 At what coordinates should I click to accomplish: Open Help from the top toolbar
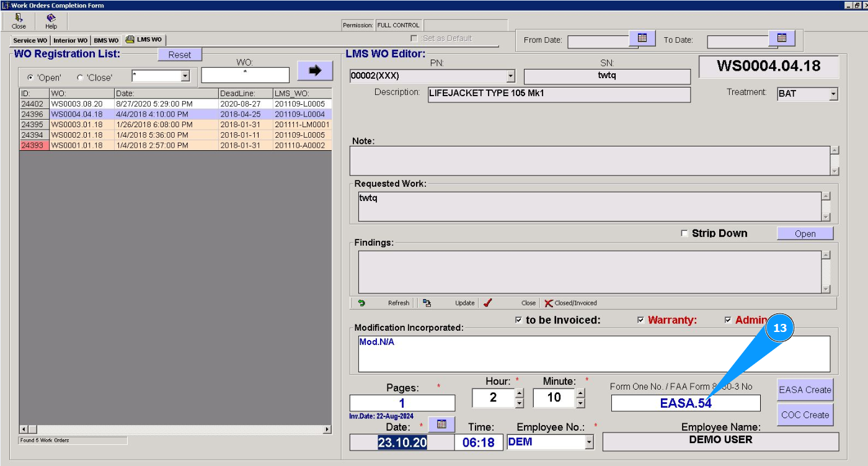click(x=51, y=19)
